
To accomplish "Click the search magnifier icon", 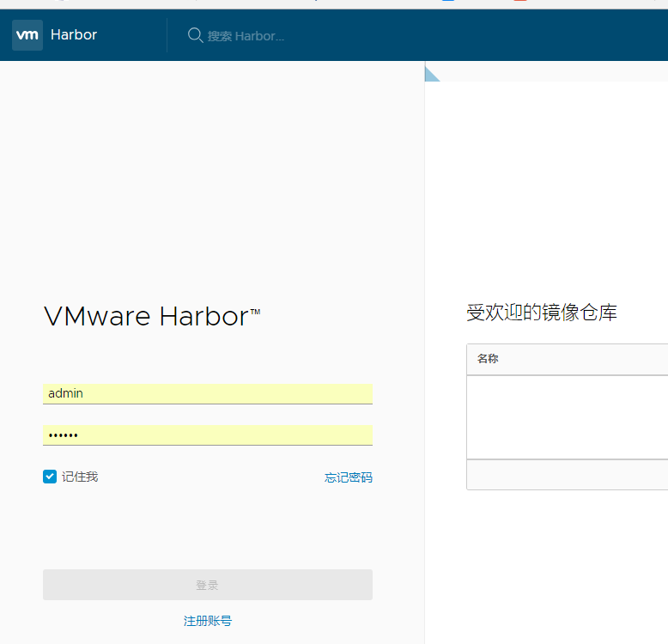I will [x=195, y=35].
